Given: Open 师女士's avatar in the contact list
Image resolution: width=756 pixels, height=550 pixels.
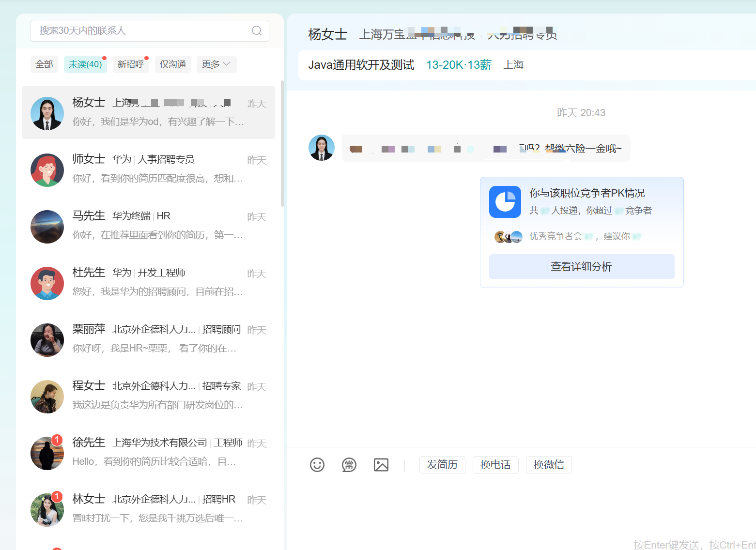Looking at the screenshot, I should click(47, 170).
